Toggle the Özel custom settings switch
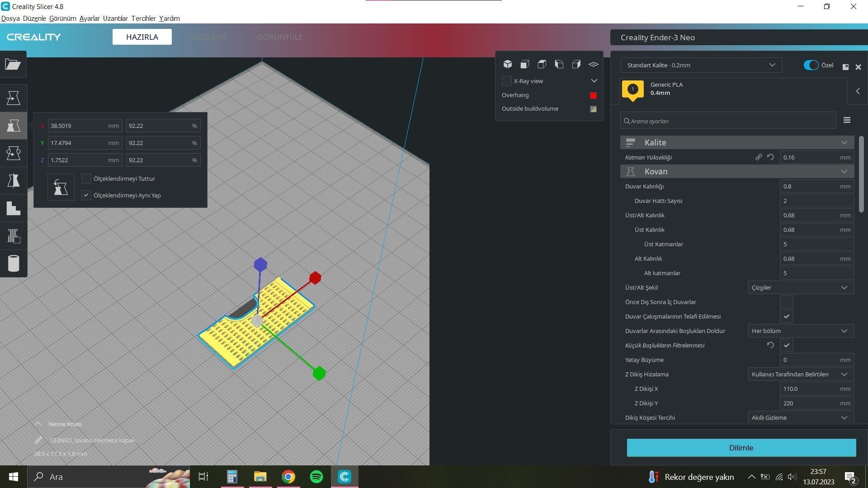 pyautogui.click(x=811, y=65)
